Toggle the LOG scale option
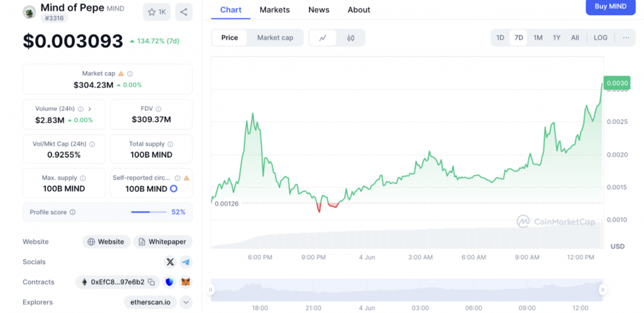 point(601,38)
